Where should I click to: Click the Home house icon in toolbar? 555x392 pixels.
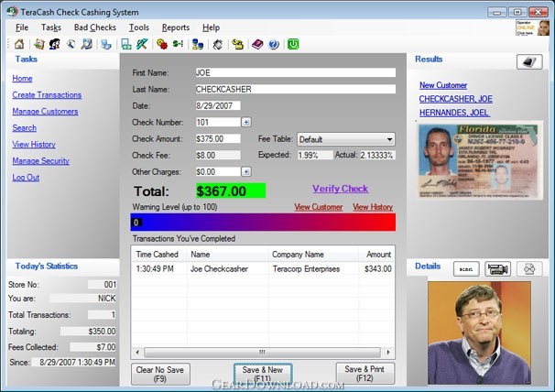click(x=19, y=44)
